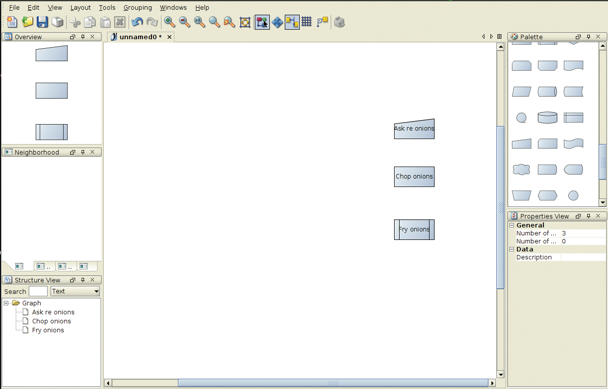
Task: Click the Cut scissors icon in toolbar
Action: [75, 22]
